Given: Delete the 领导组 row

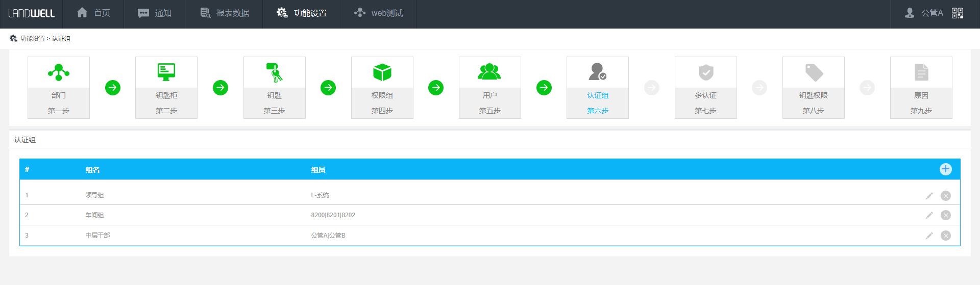Looking at the screenshot, I should pos(945,196).
